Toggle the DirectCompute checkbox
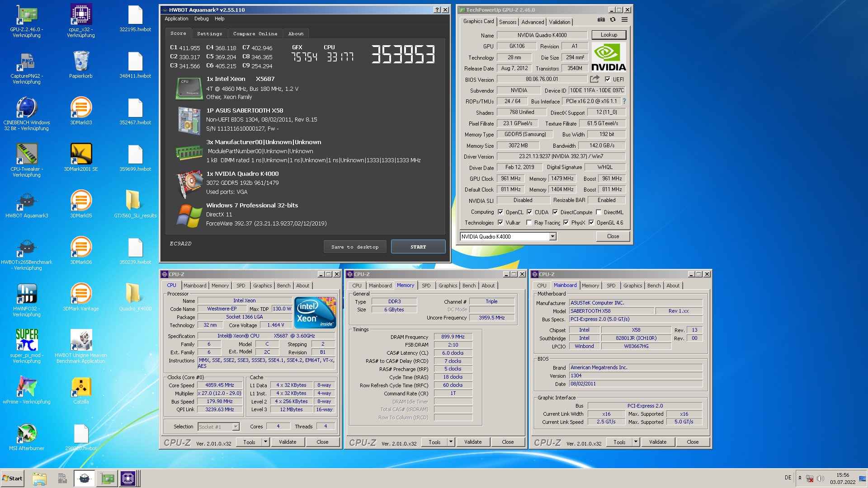The image size is (868, 488). (x=555, y=212)
